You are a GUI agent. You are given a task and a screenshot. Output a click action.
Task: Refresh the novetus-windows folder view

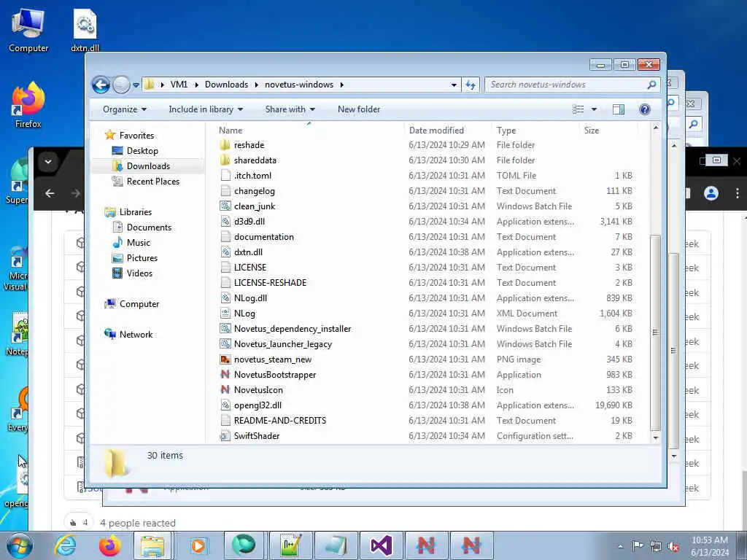(x=471, y=85)
